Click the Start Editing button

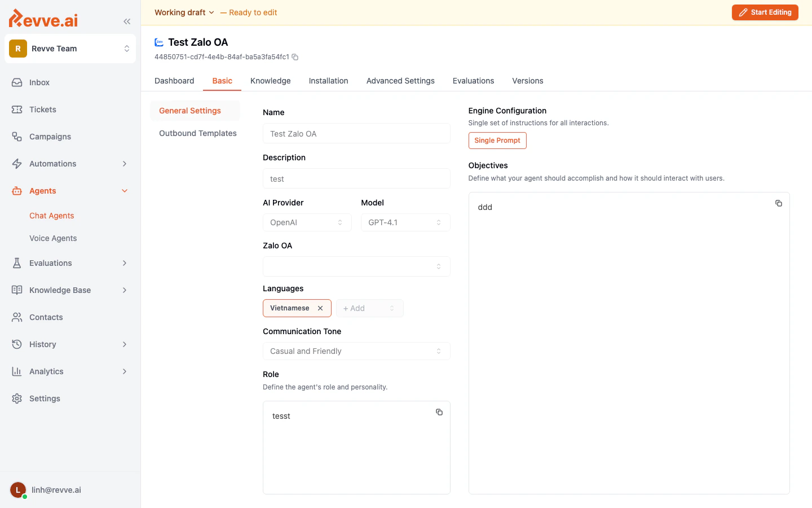(765, 12)
